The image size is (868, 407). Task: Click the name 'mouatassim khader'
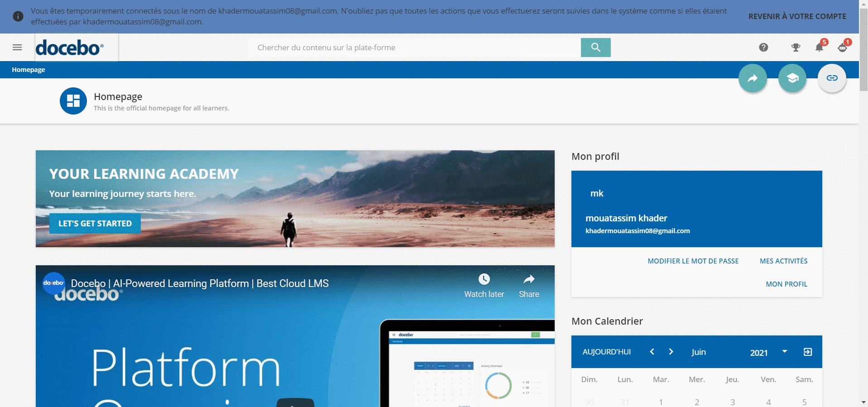pyautogui.click(x=626, y=218)
